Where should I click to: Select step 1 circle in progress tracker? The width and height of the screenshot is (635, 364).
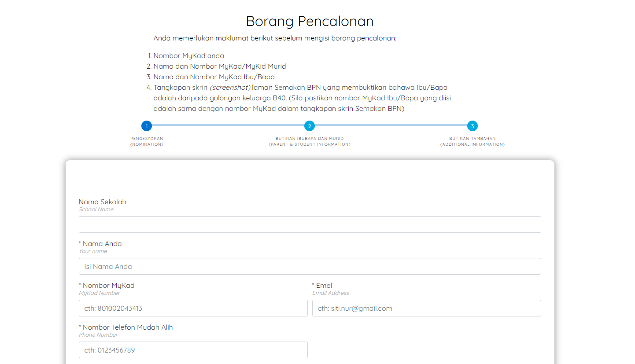(x=147, y=126)
